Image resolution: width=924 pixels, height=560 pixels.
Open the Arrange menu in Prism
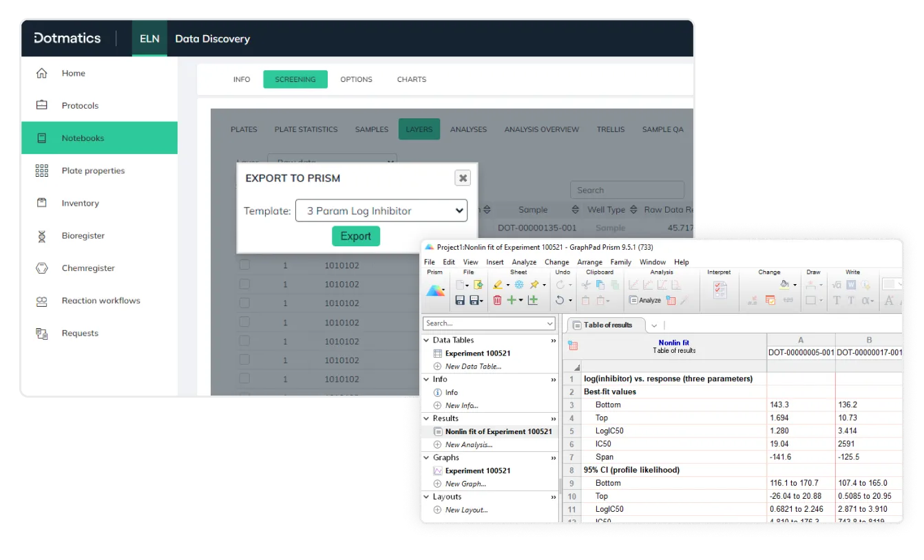click(590, 262)
